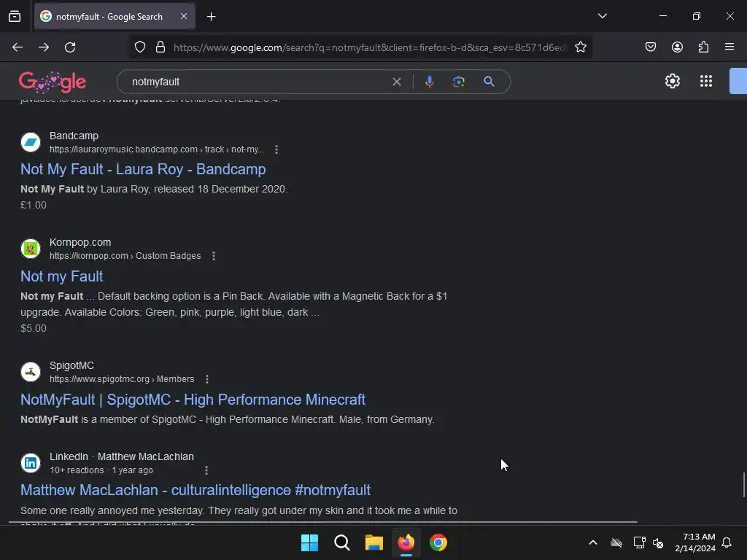This screenshot has width=747, height=560.
Task: Open muted volume tray icon
Action: (659, 542)
